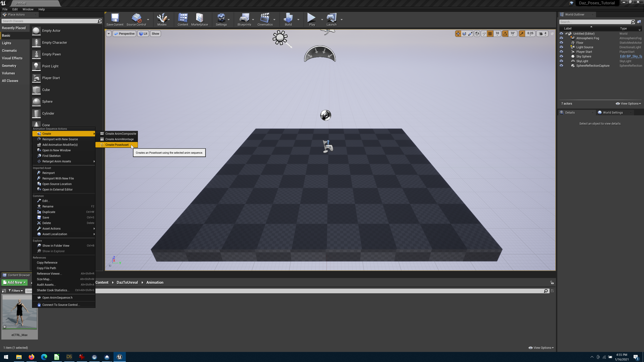
Task: Hide the Floor actor via eye icon
Action: (561, 43)
